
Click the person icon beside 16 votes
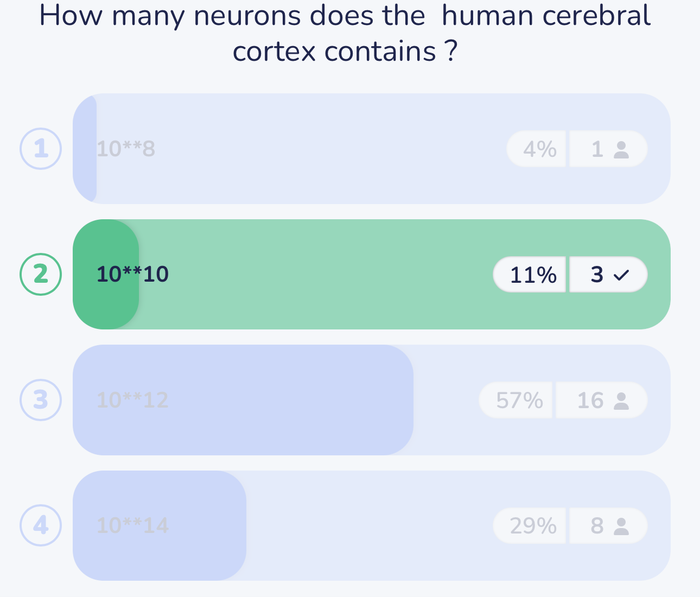click(621, 401)
